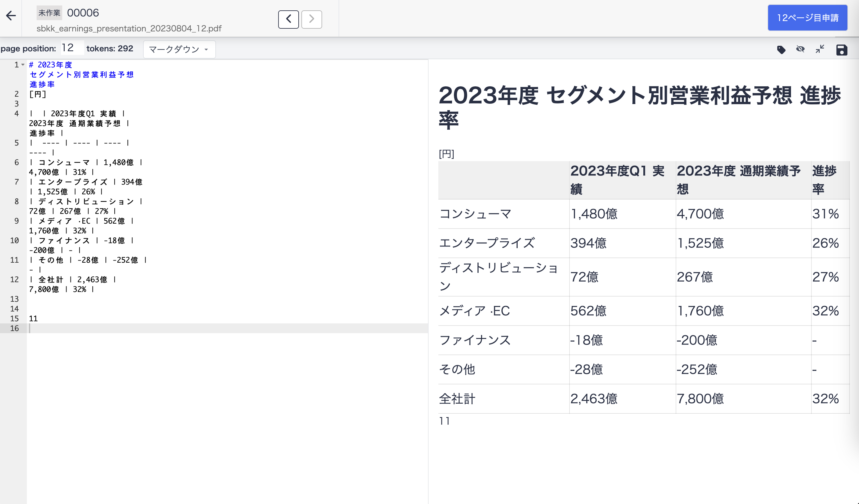Go to previous document with left chevron
Screen dimensions: 859x504
[288, 19]
